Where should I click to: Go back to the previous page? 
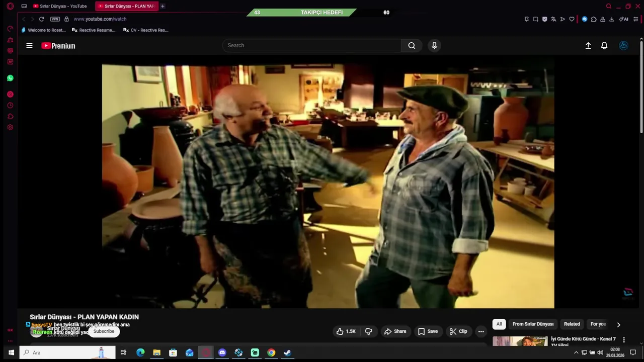pos(23,19)
